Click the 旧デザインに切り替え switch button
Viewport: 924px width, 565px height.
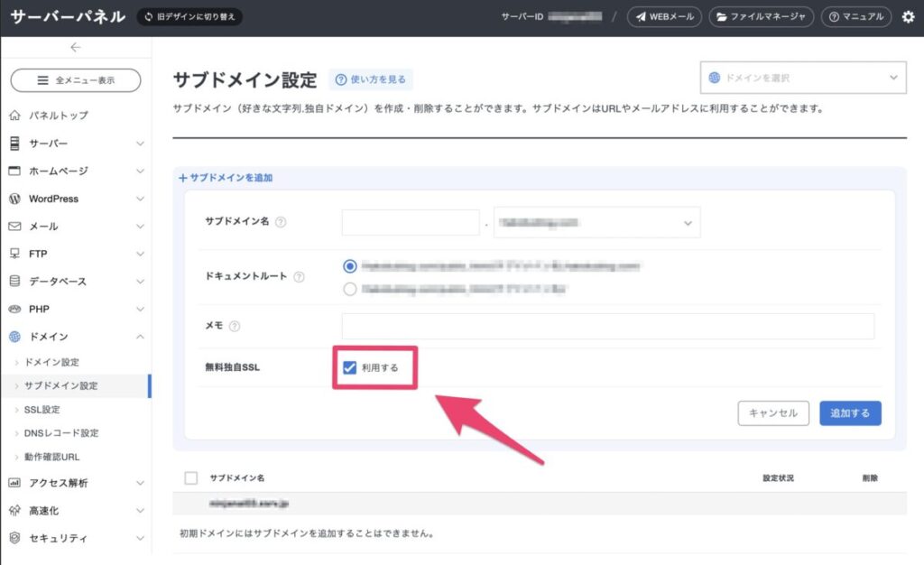190,17
